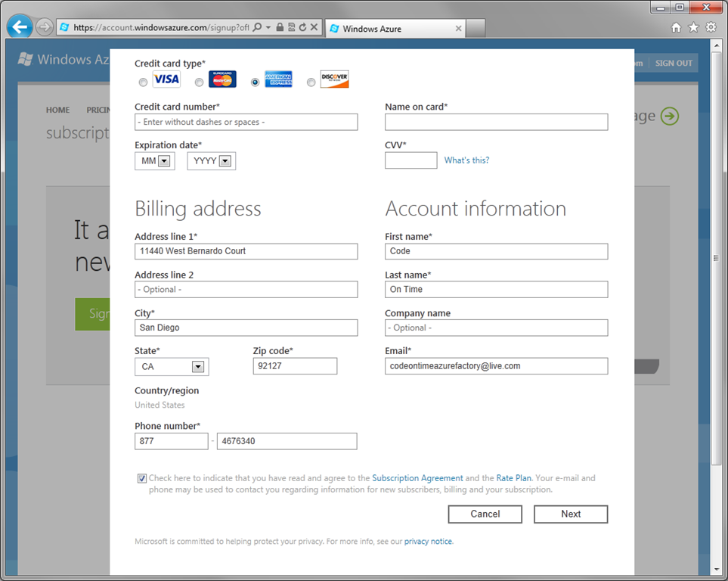Image resolution: width=728 pixels, height=581 pixels.
Task: Open the browser home icon
Action: [677, 28]
